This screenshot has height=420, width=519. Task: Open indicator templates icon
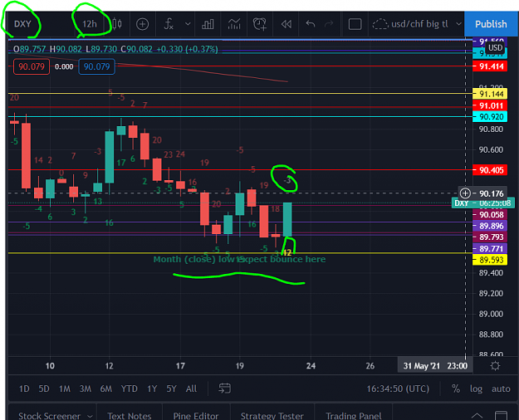[234, 24]
